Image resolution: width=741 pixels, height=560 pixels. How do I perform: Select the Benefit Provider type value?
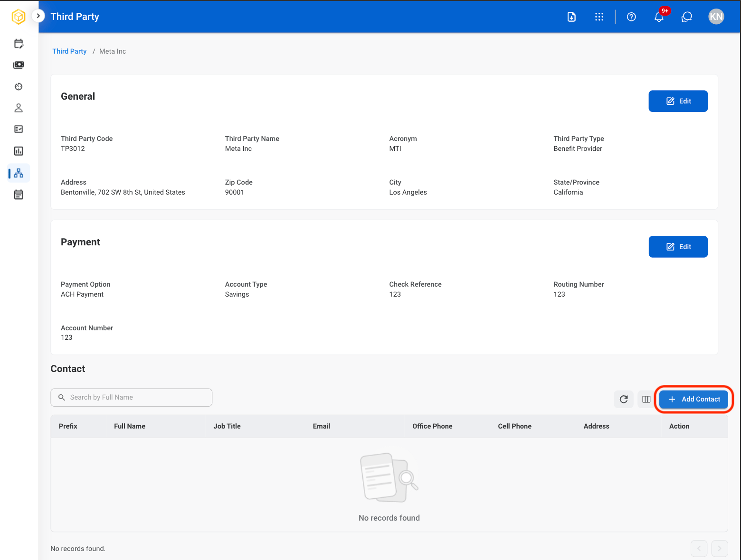pyautogui.click(x=578, y=149)
